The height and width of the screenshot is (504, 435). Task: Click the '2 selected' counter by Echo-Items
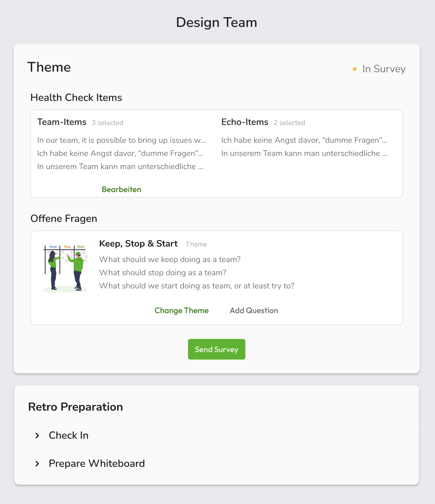(x=289, y=123)
